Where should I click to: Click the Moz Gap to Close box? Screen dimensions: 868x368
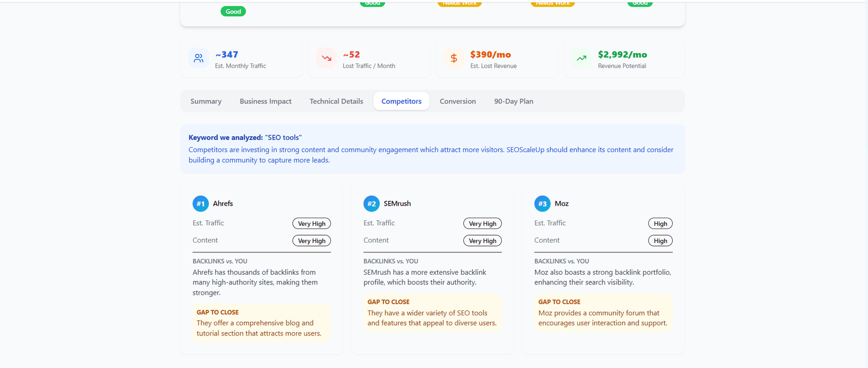point(603,313)
